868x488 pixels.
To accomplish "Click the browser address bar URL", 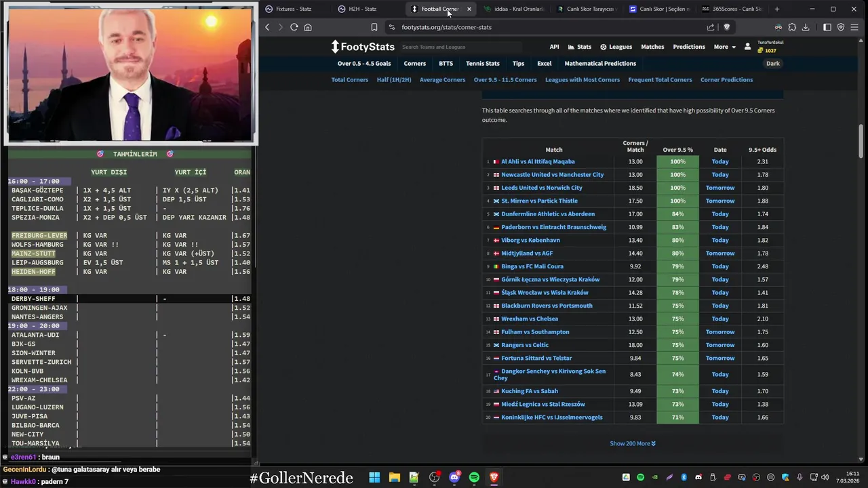I will (x=446, y=27).
